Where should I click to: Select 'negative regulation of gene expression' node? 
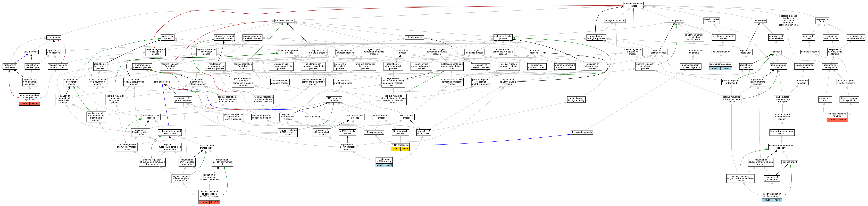[x=262, y=117]
